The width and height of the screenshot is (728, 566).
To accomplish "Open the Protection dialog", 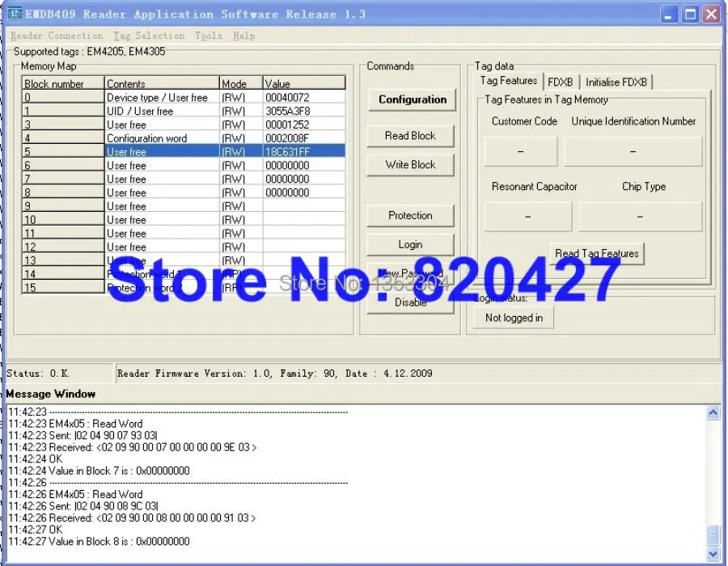I will (x=410, y=215).
